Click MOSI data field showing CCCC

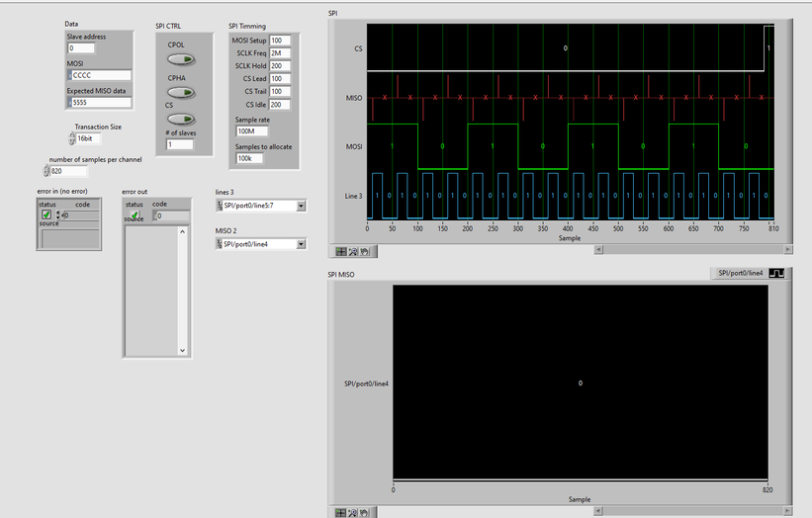click(102, 75)
